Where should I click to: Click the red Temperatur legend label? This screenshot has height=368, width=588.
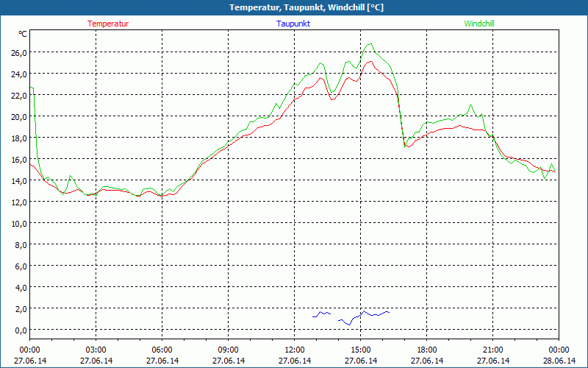pos(108,24)
